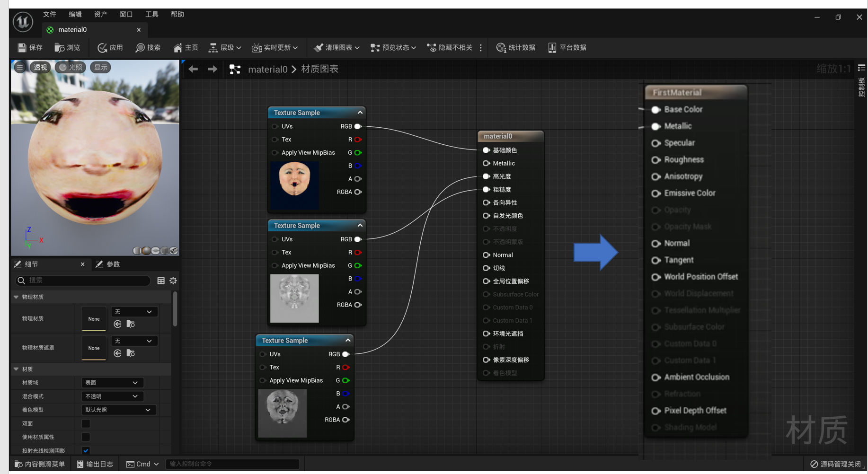
Task: Browse to asset with 浏览
Action: [67, 48]
